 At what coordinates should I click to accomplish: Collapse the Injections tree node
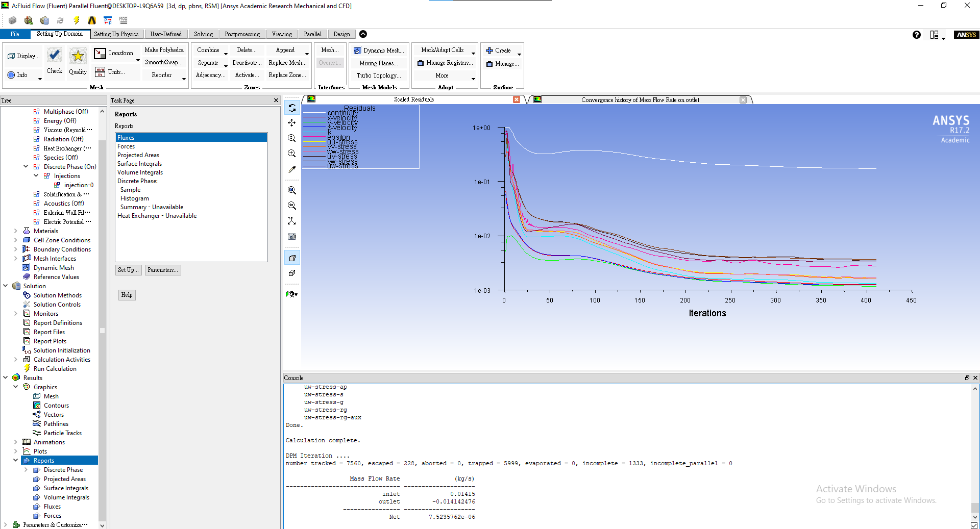[36, 175]
